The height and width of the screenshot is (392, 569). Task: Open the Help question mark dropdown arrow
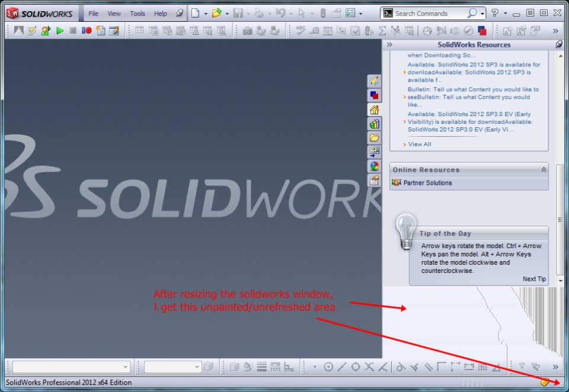tap(505, 14)
